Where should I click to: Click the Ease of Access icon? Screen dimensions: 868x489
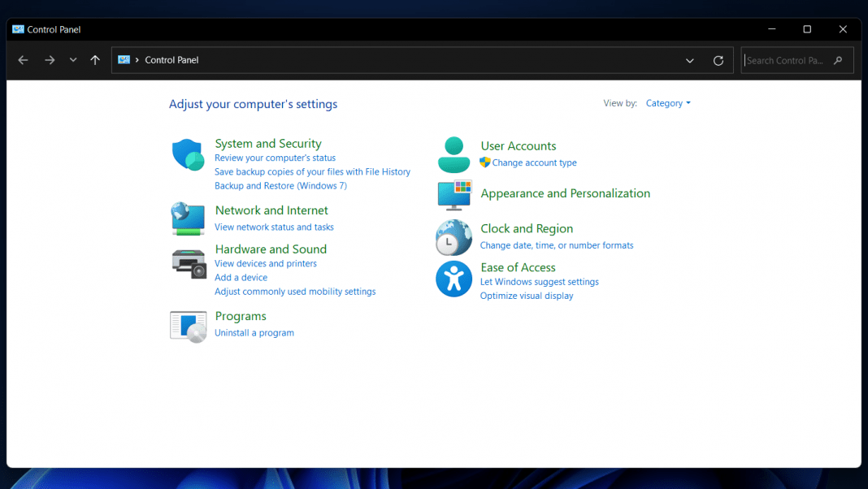454,279
